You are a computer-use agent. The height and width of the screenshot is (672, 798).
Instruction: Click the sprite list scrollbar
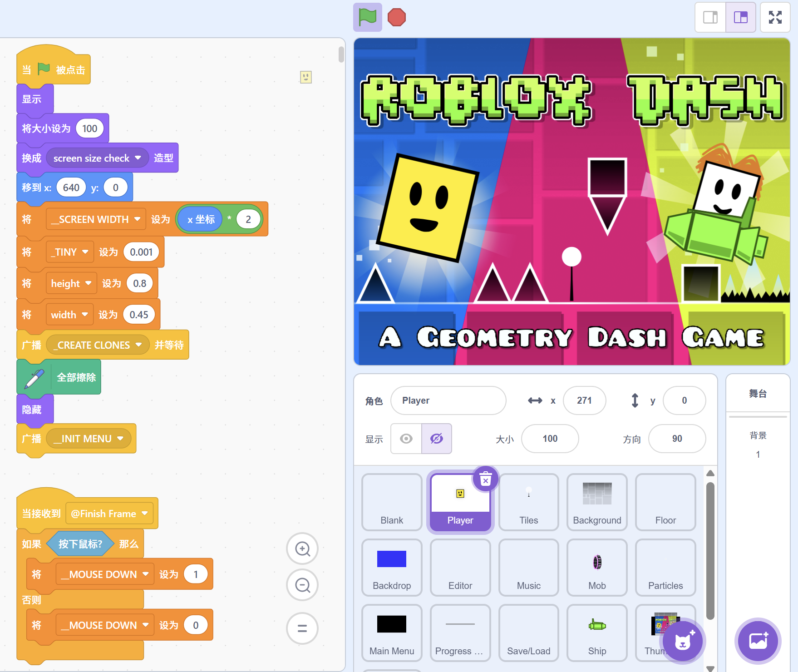pos(710,551)
